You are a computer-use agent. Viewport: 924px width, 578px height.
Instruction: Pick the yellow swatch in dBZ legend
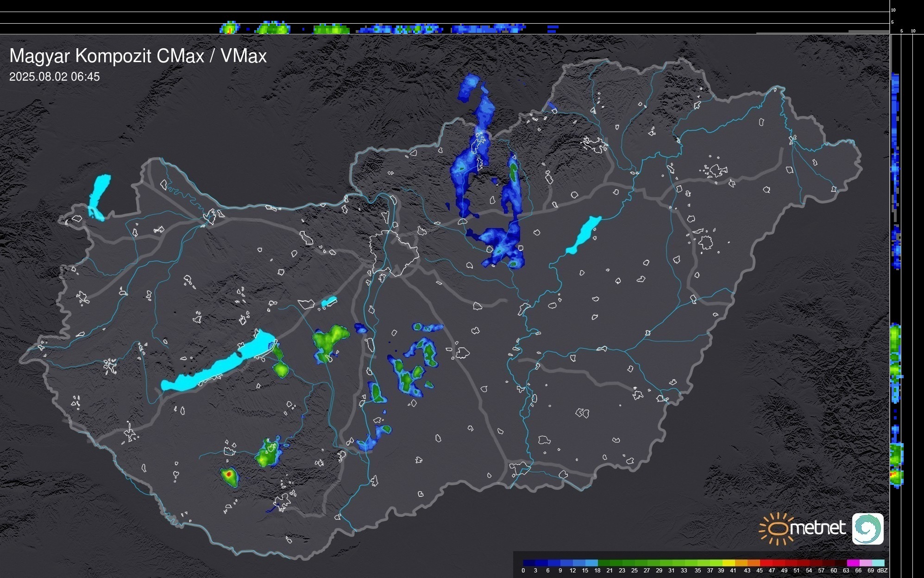[729, 563]
